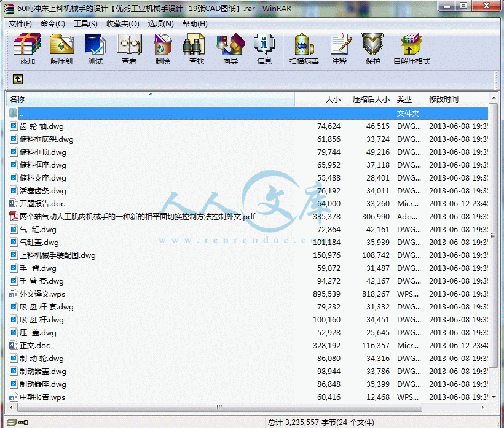504x428 pixels.
Task: Click the WPS icon of 中期报告.wps
Action: pyautogui.click(x=13, y=397)
